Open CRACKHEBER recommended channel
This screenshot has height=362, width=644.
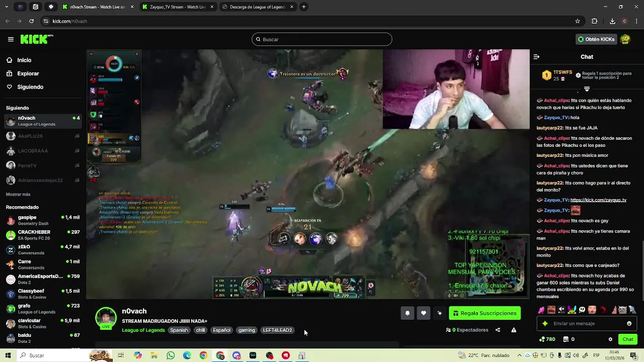tap(43, 235)
